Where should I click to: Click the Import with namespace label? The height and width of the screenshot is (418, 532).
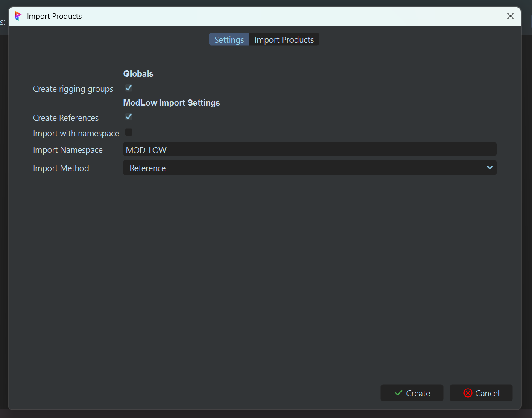(x=76, y=134)
